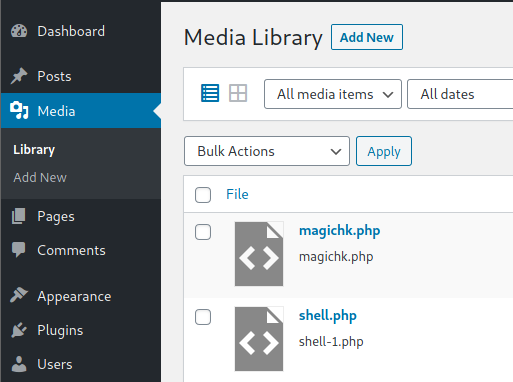Open the All dates dropdown

tap(460, 94)
